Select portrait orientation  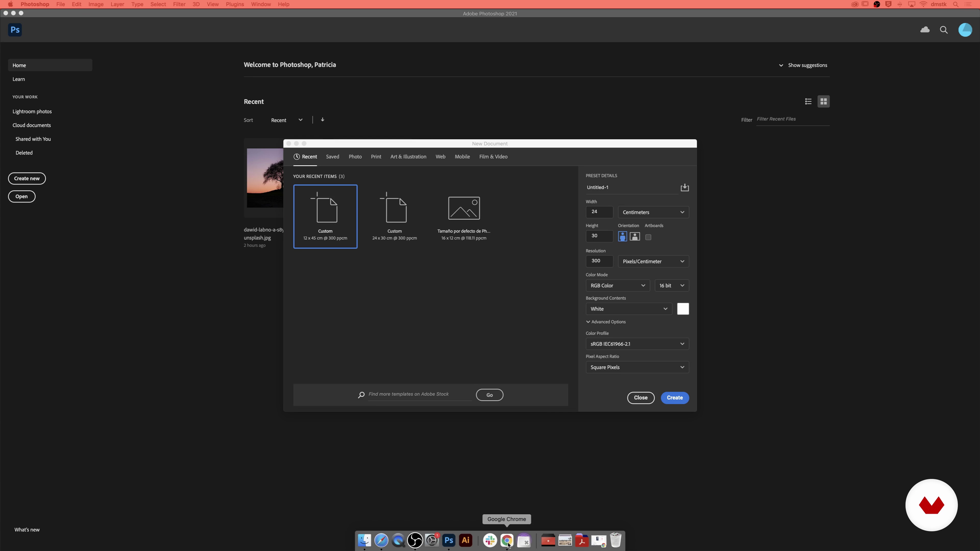(x=622, y=236)
